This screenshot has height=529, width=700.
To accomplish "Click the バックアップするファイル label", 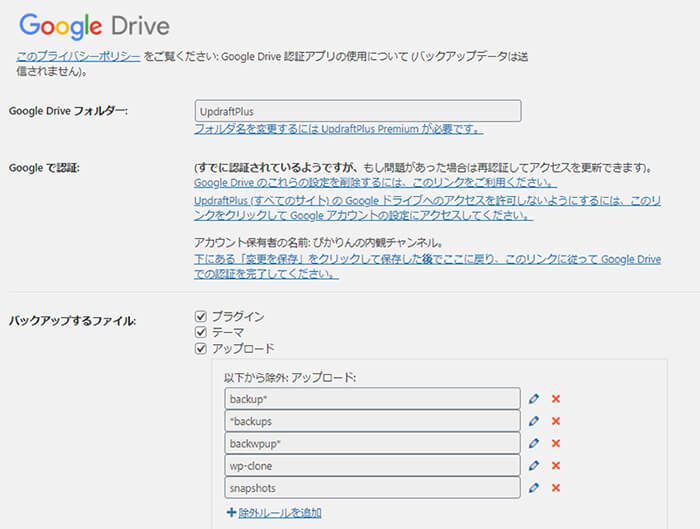I will pyautogui.click(x=72, y=321).
